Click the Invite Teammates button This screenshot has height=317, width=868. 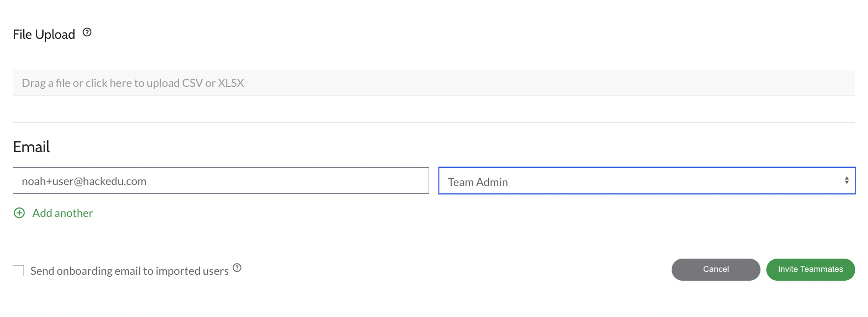811,269
